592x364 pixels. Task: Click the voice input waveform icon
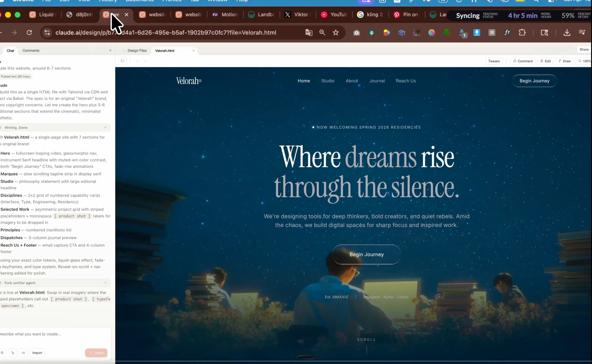23,353
